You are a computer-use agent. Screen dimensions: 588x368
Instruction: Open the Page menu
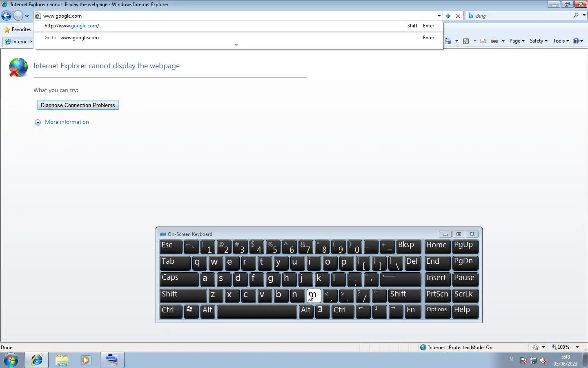coord(517,41)
